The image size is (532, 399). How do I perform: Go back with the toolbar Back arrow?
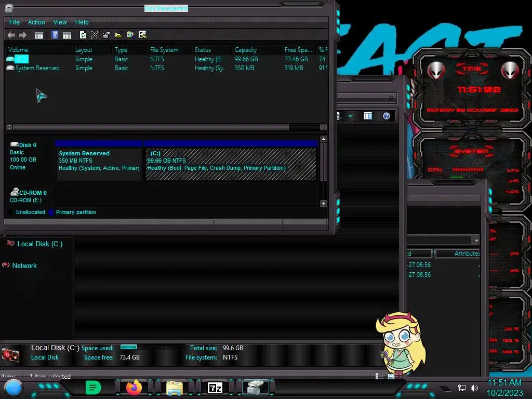click(x=11, y=35)
